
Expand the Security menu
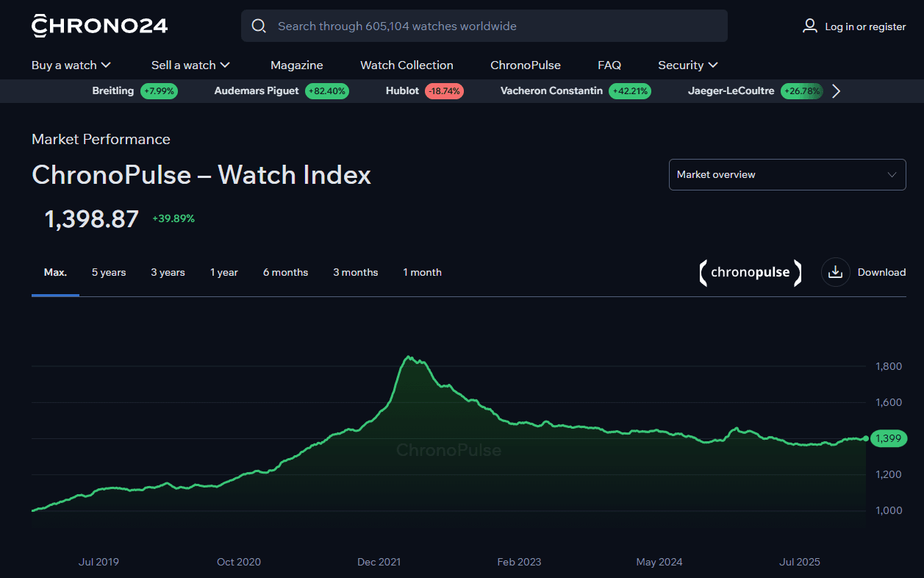[x=688, y=65]
